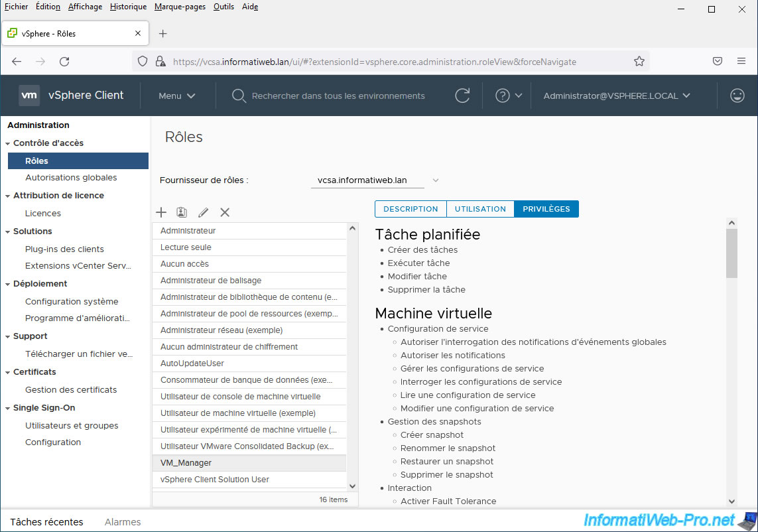Image resolution: width=758 pixels, height=532 pixels.
Task: Collapse the Support section
Action: pos(8,336)
